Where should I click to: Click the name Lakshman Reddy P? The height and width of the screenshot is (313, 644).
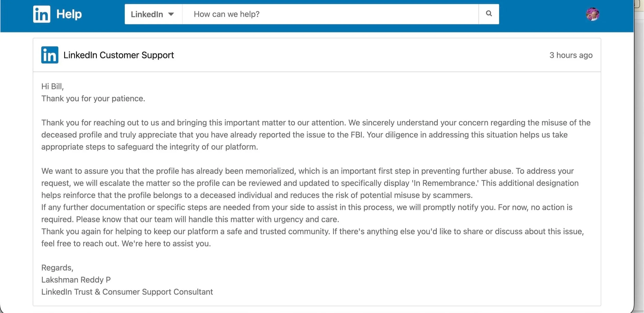coord(76,280)
